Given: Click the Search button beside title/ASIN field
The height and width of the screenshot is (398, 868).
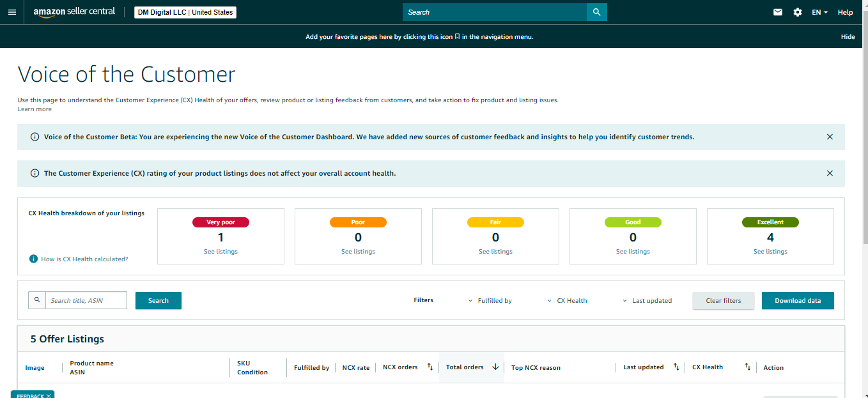Looking at the screenshot, I should pyautogui.click(x=159, y=300).
